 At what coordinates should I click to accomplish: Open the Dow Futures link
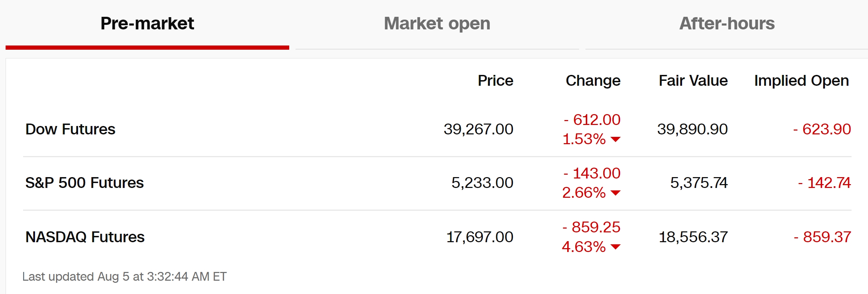tap(70, 129)
